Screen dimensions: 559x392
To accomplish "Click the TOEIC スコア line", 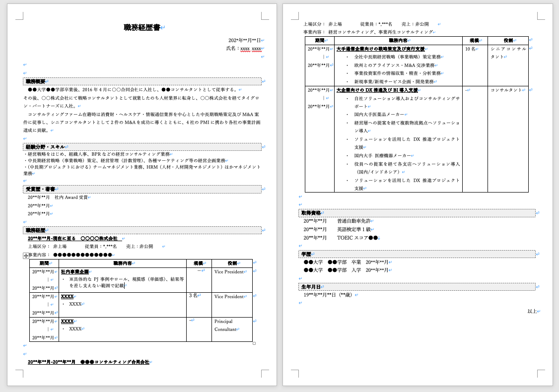I will 341,238.
